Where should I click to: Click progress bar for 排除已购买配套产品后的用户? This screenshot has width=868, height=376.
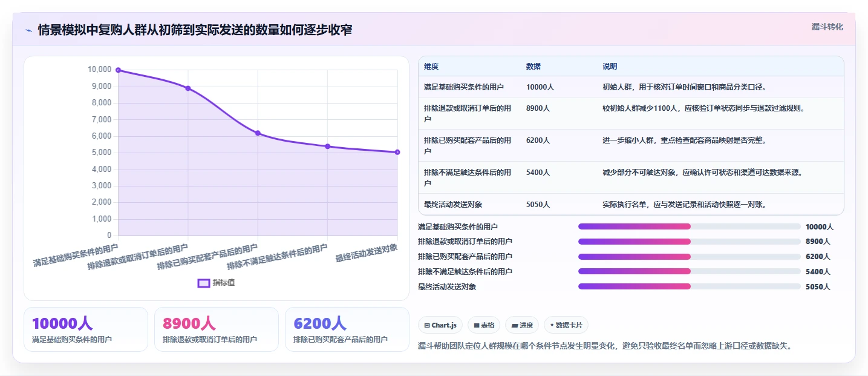click(690, 256)
